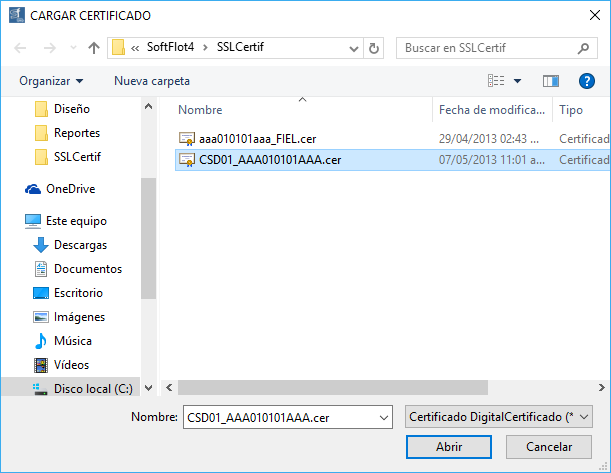Screen dimensions: 611x473
Task: Click Nueva carpeta in the toolbar
Action: (151, 80)
